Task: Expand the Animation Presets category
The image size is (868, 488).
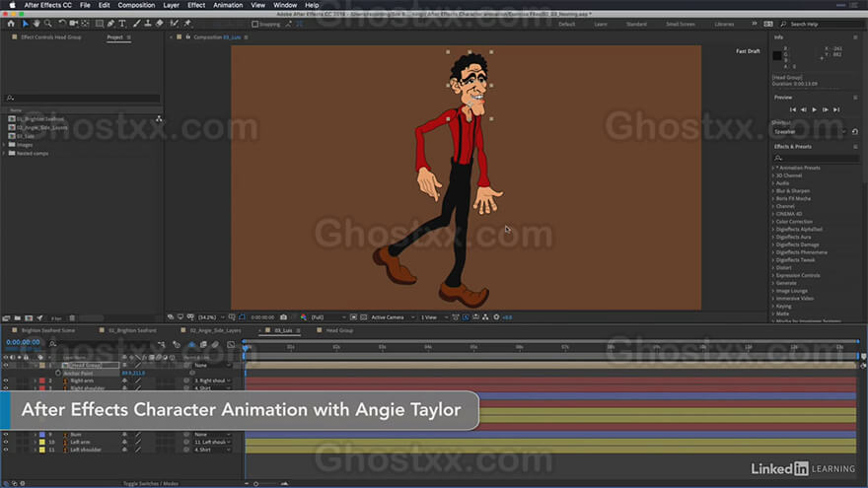Action: [773, 169]
